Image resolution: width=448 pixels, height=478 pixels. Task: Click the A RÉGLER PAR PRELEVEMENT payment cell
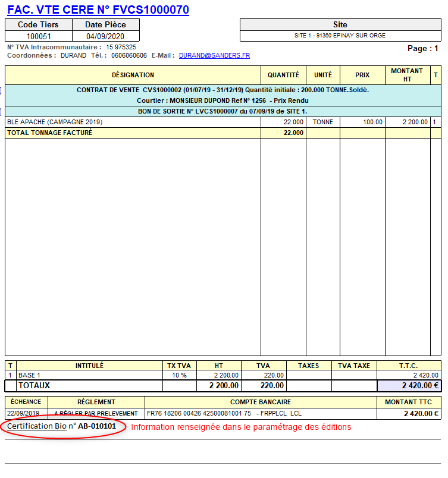pos(96,413)
